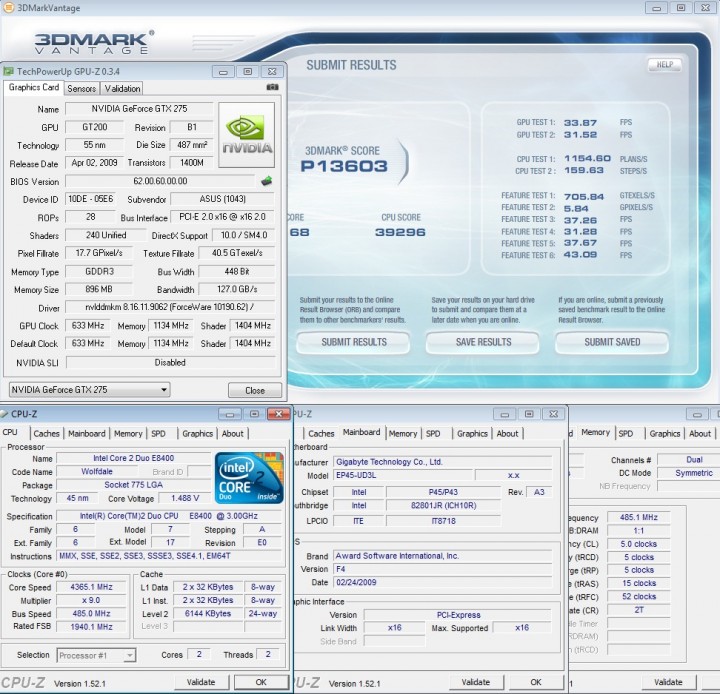Click Validate in the right CPU-Z window
This screenshot has width=720, height=694.
[668, 682]
